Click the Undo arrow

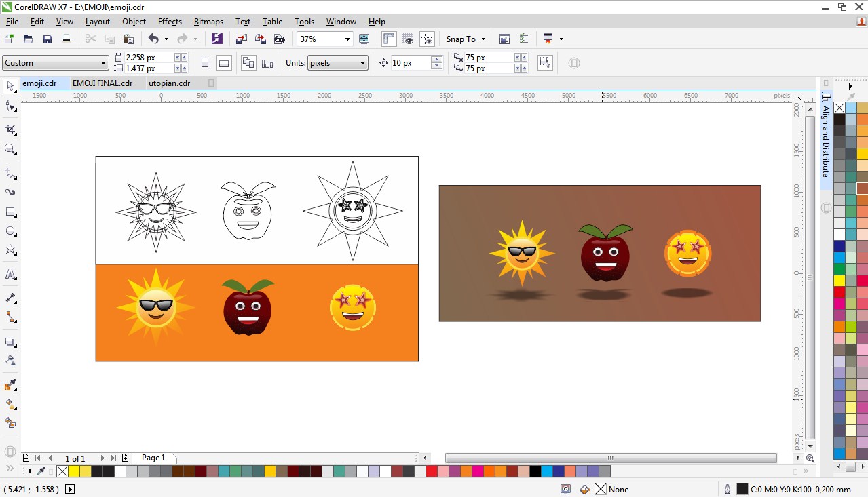click(x=153, y=39)
